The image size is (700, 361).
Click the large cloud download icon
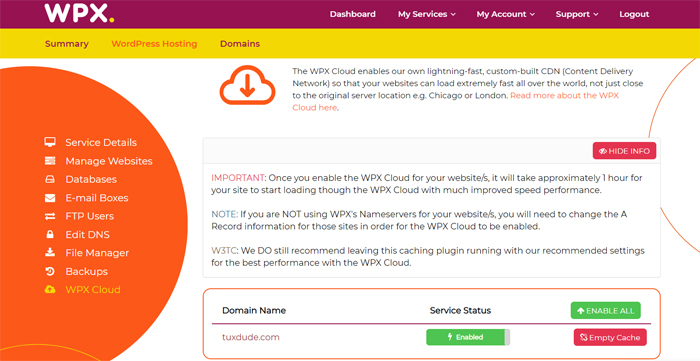coord(247,85)
